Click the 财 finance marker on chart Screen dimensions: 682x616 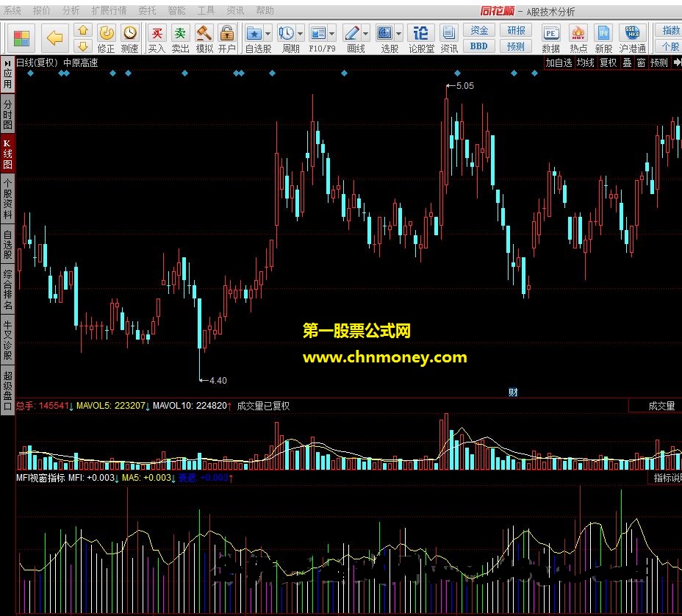point(513,393)
